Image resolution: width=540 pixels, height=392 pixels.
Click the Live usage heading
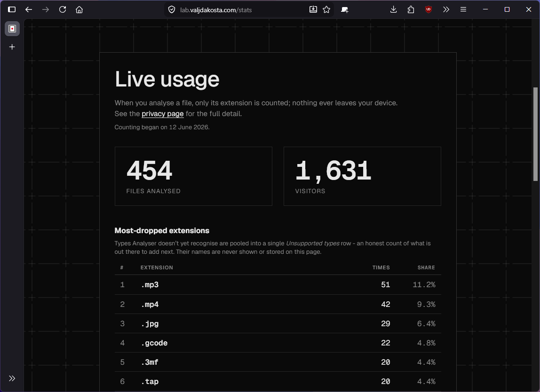point(167,79)
